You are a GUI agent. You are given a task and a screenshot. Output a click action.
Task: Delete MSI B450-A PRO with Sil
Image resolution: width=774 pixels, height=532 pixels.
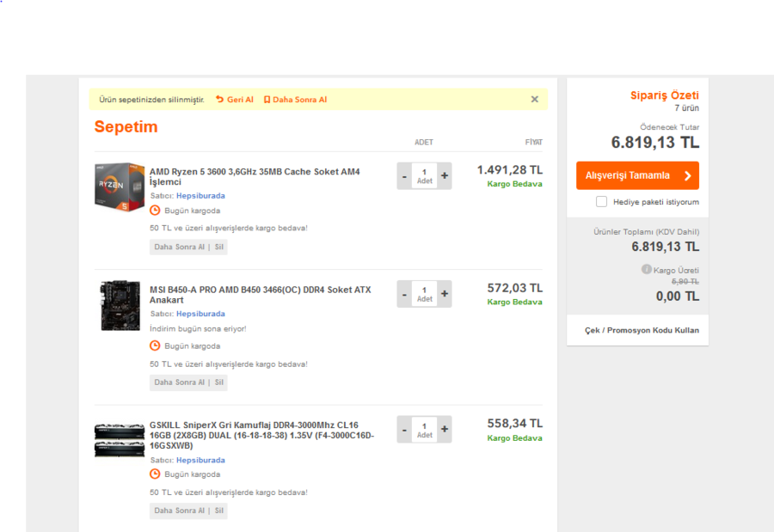(219, 382)
